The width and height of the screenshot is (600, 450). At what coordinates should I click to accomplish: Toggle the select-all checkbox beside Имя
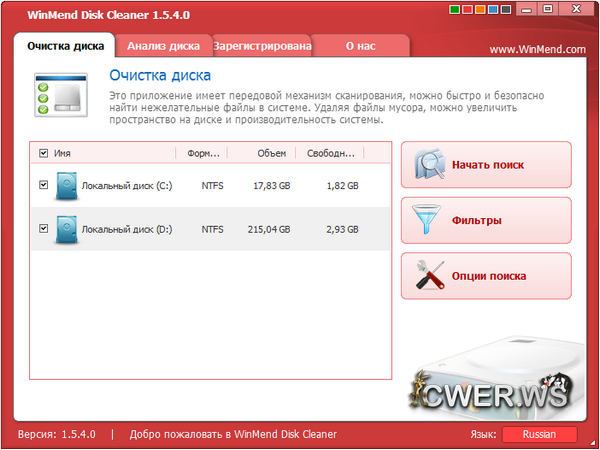pos(43,153)
